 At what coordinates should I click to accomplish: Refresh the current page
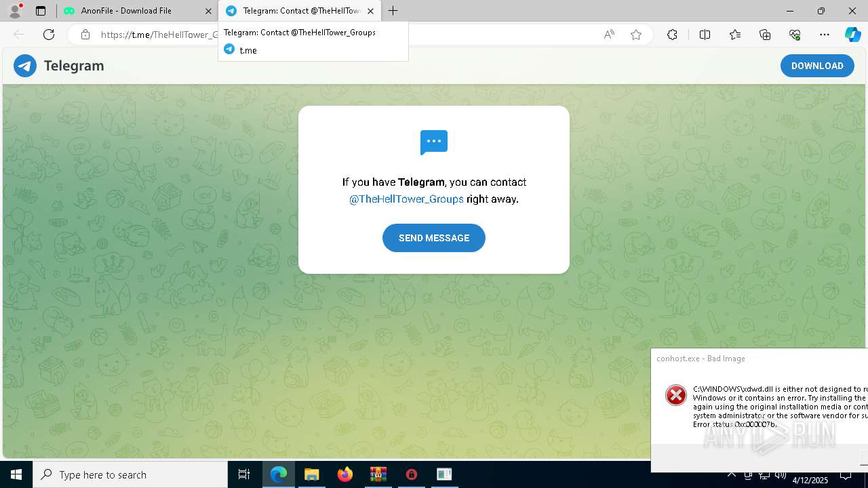(x=49, y=35)
